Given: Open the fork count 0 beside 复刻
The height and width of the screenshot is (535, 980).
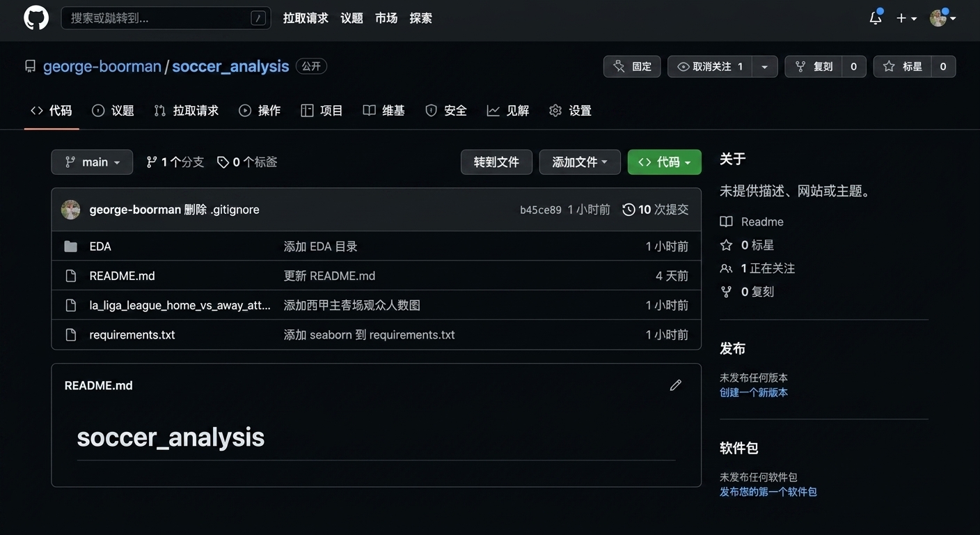Looking at the screenshot, I should click(x=854, y=66).
